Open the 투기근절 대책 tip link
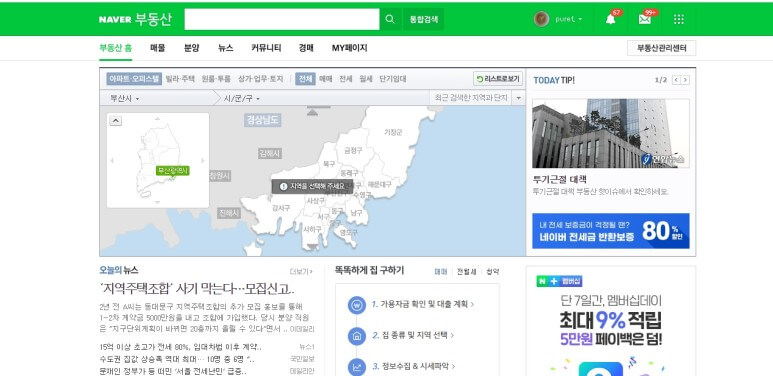773x376 pixels. click(560, 180)
